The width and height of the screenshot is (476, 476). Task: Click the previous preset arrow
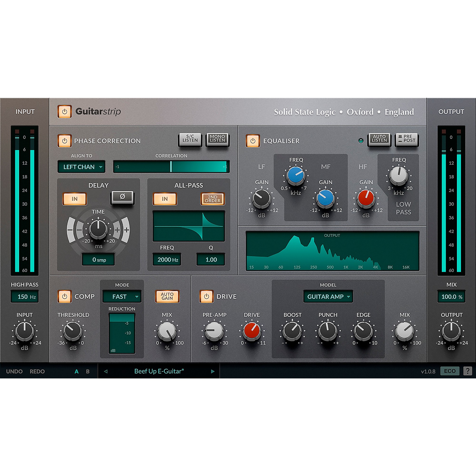click(106, 371)
